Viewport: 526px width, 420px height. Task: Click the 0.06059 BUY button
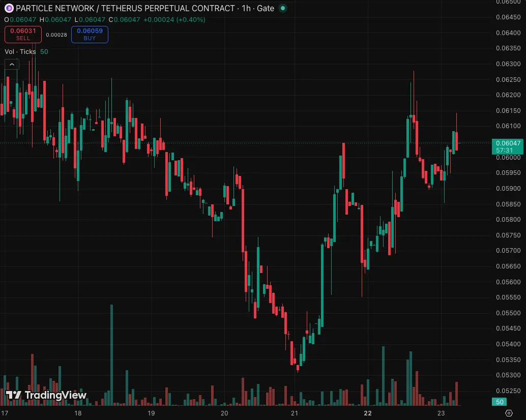tap(90, 35)
